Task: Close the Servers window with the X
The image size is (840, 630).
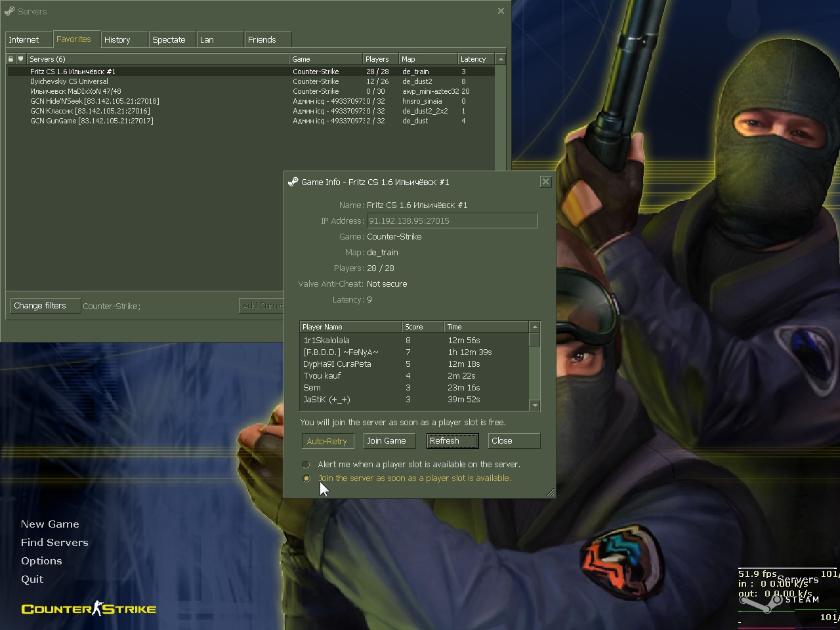Action: pyautogui.click(x=501, y=11)
